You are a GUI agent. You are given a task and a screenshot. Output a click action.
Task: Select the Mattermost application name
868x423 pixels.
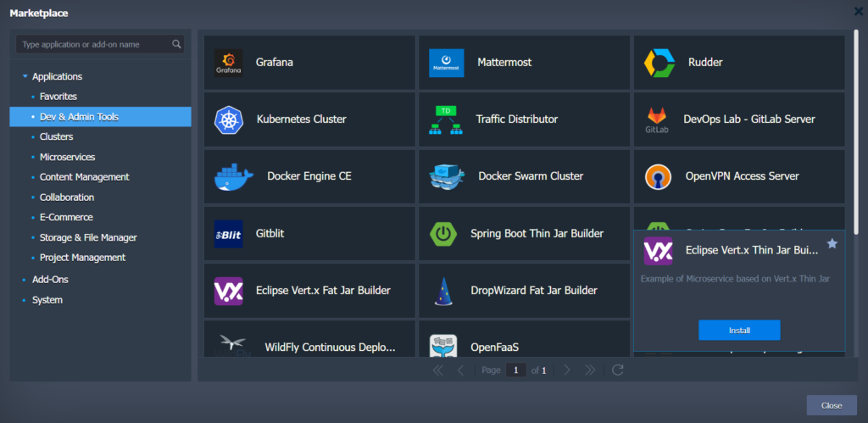pyautogui.click(x=504, y=63)
